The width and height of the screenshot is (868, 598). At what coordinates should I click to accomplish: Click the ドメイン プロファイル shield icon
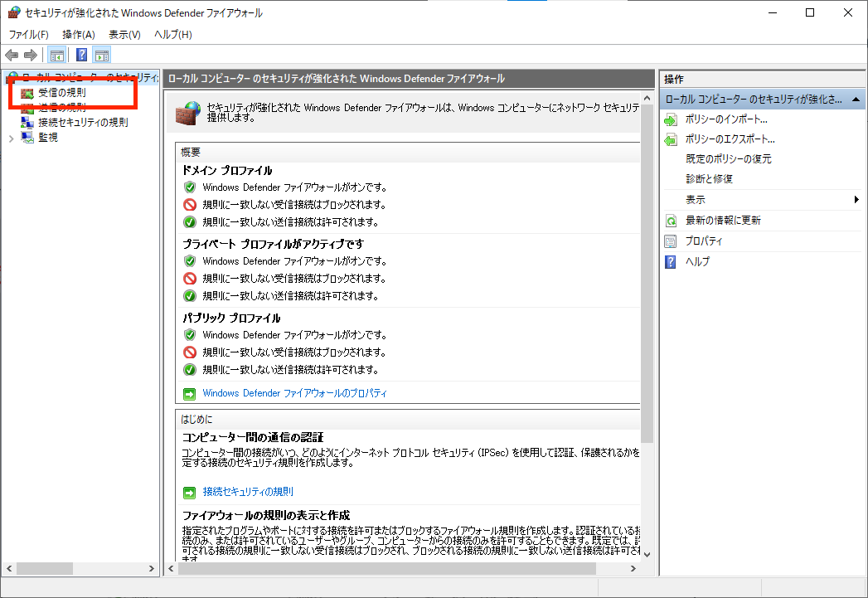point(190,187)
